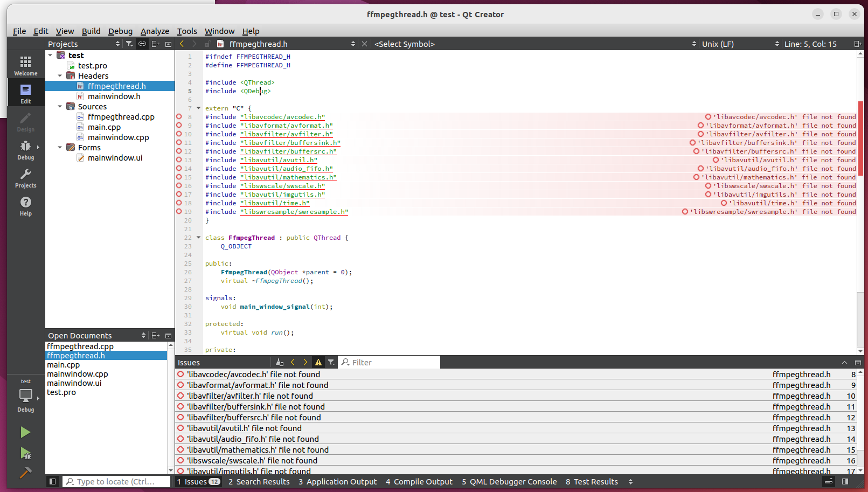The width and height of the screenshot is (868, 492).
Task: Go forward in editor navigation history
Action: click(195, 44)
